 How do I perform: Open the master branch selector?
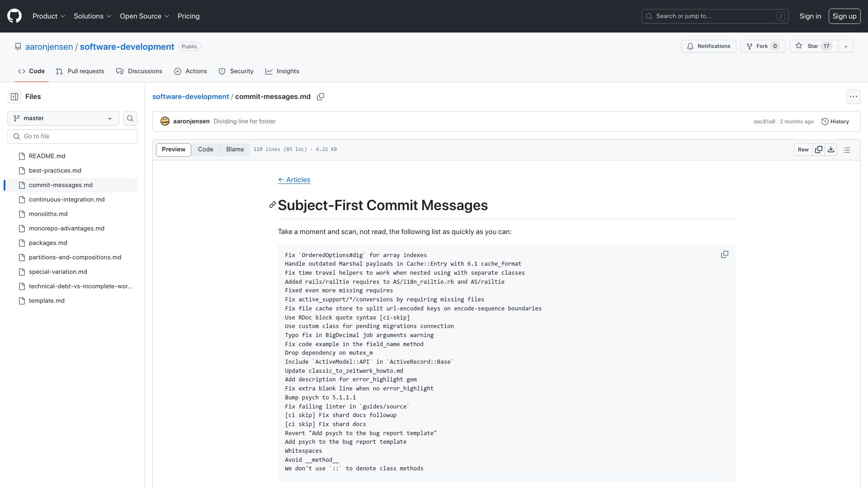tap(63, 118)
